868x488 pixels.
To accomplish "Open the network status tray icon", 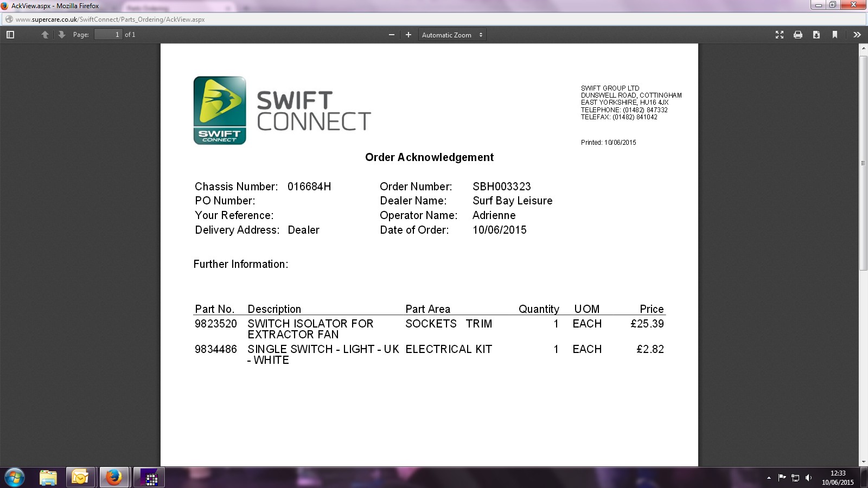I will pyautogui.click(x=795, y=478).
